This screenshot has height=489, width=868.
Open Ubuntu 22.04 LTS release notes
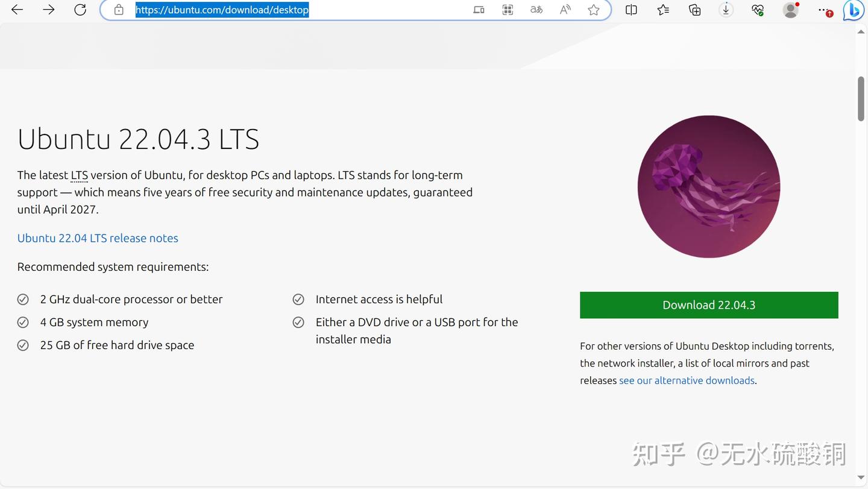(x=98, y=238)
